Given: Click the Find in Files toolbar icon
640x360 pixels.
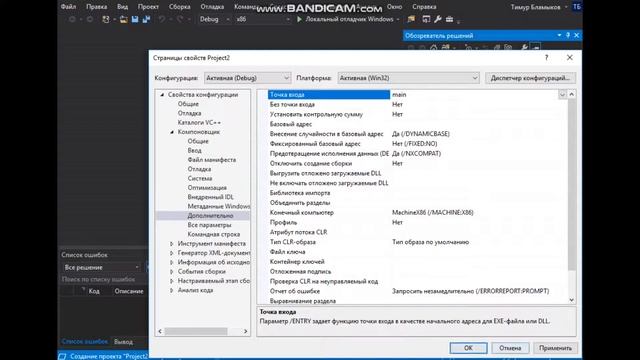Looking at the screenshot, I should point(411,19).
